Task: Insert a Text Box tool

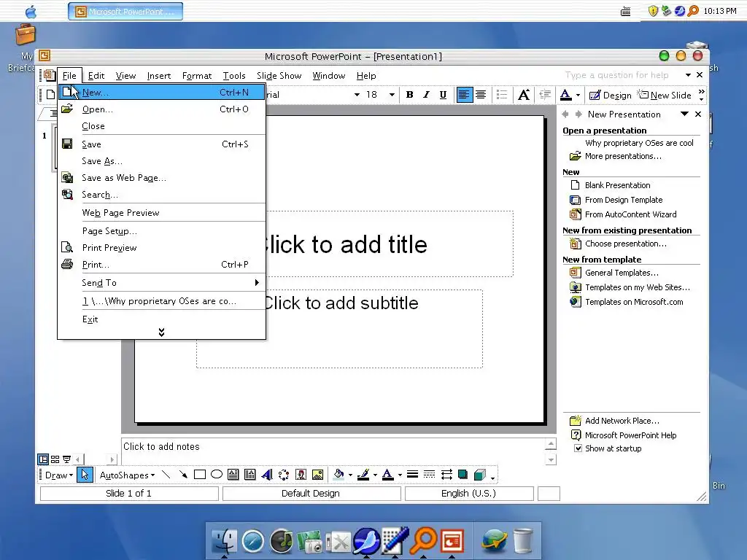Action: click(x=233, y=475)
